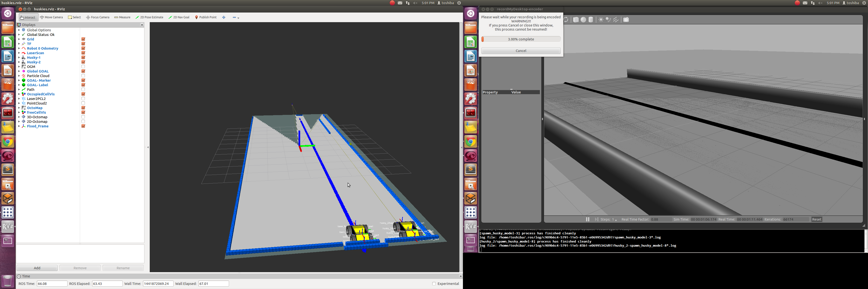Enable the OGM display checkbox
The image size is (868, 289).
(x=83, y=67)
